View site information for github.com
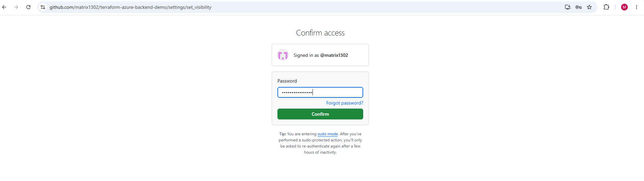Image resolution: width=644 pixels, height=181 pixels. tap(43, 7)
